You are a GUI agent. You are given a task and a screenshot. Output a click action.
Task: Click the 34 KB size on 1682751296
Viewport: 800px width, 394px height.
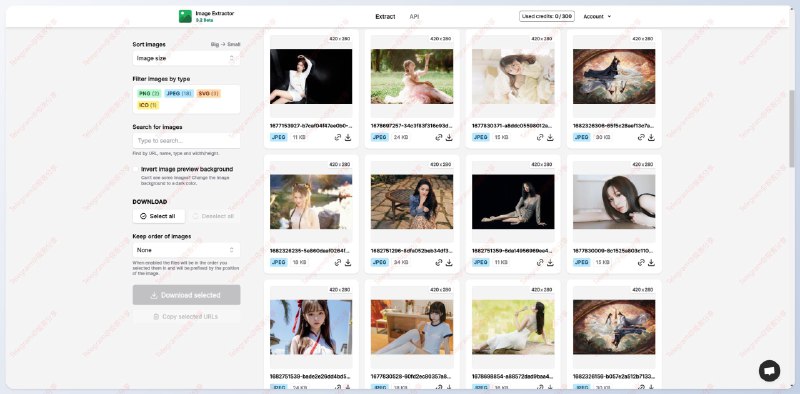(401, 262)
